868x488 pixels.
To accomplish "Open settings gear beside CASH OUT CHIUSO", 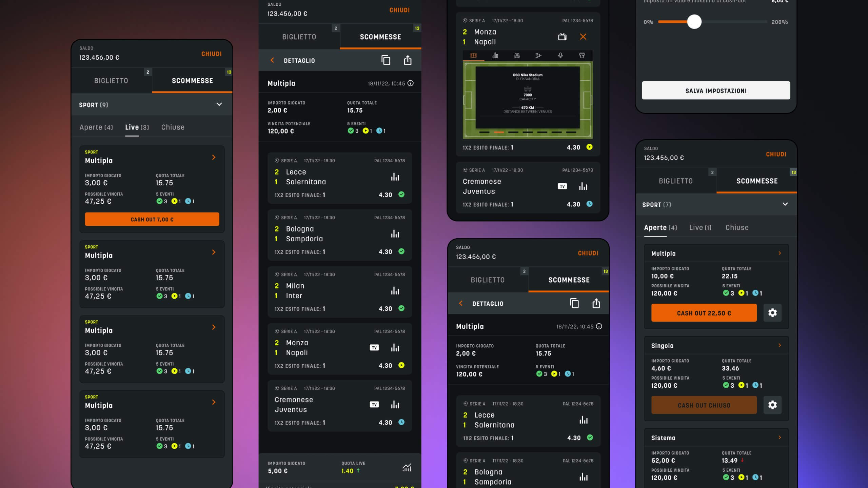I will click(x=772, y=405).
